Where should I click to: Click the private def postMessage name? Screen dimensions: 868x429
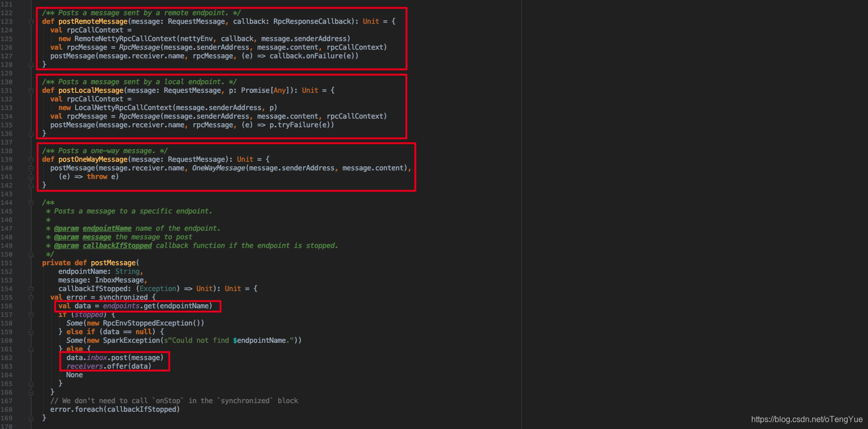coord(113,263)
